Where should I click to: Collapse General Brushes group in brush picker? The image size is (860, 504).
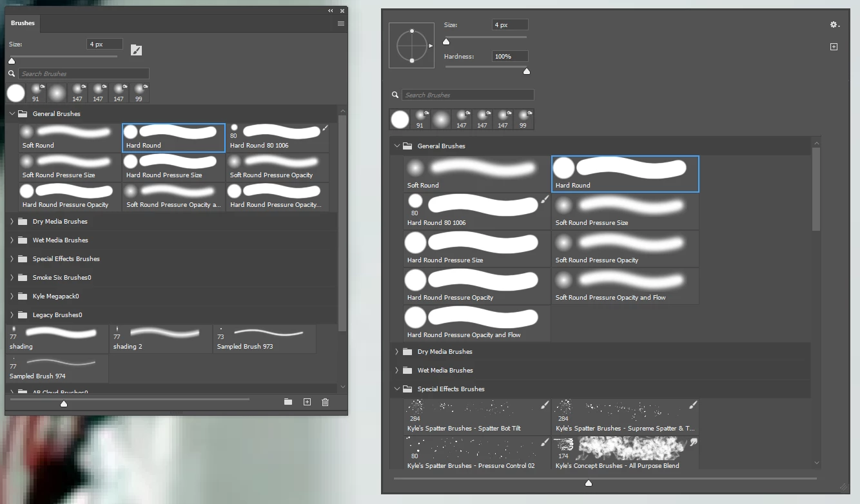[x=396, y=146]
